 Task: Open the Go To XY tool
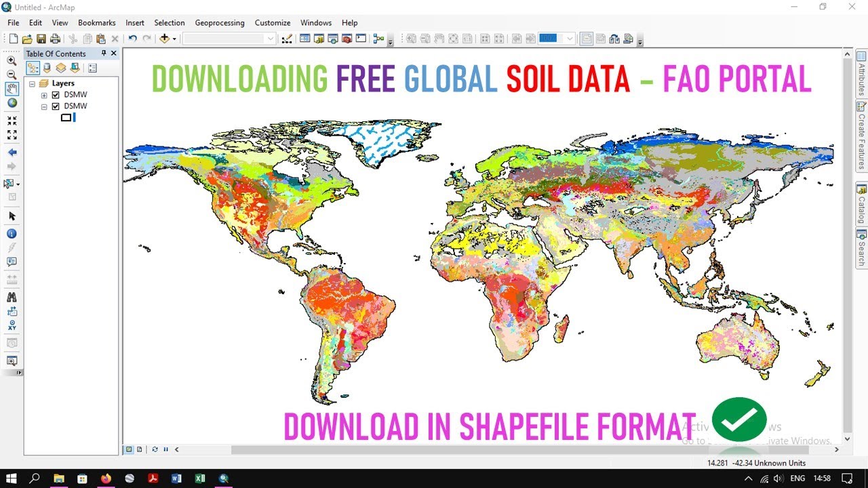click(x=12, y=325)
